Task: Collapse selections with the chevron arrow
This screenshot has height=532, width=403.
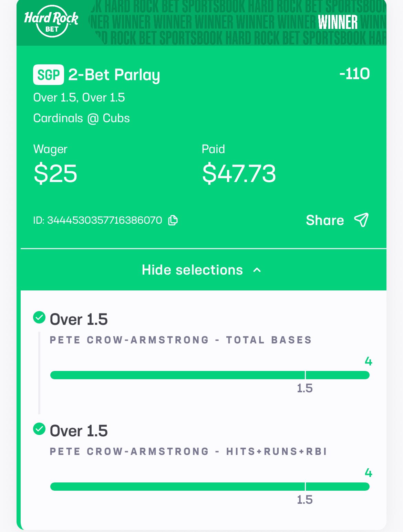Action: (257, 270)
